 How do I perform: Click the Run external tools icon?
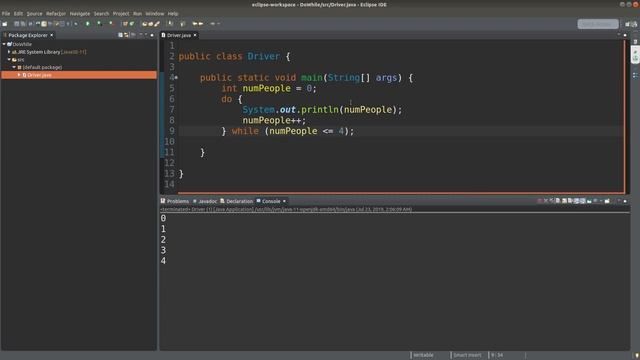click(111, 24)
